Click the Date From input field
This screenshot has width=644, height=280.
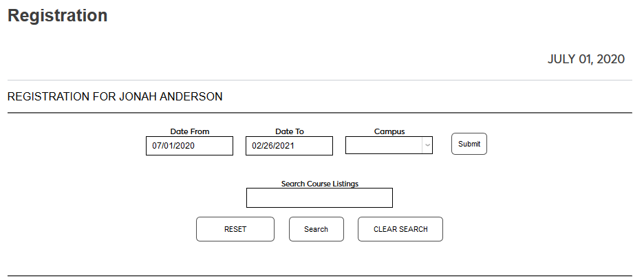(x=189, y=146)
